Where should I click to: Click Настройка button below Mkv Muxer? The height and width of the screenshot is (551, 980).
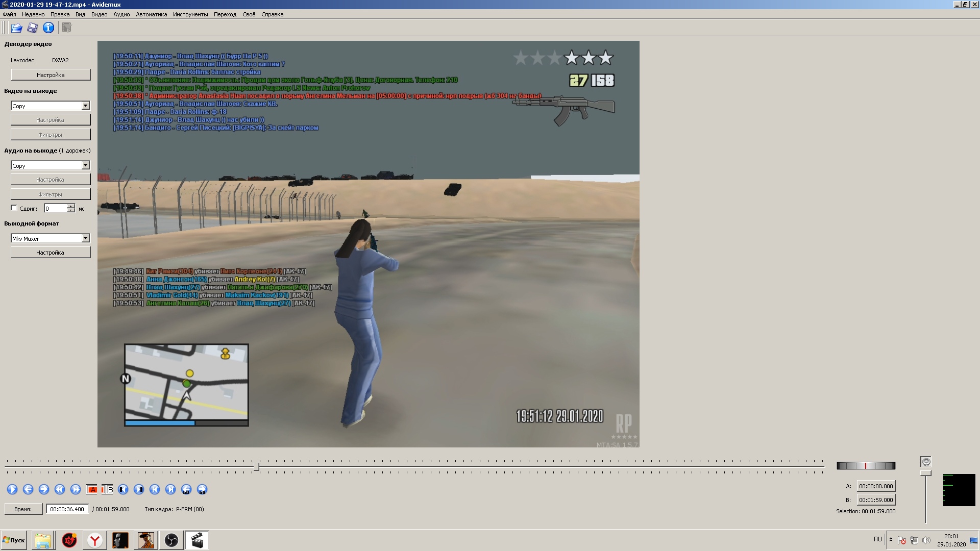51,253
